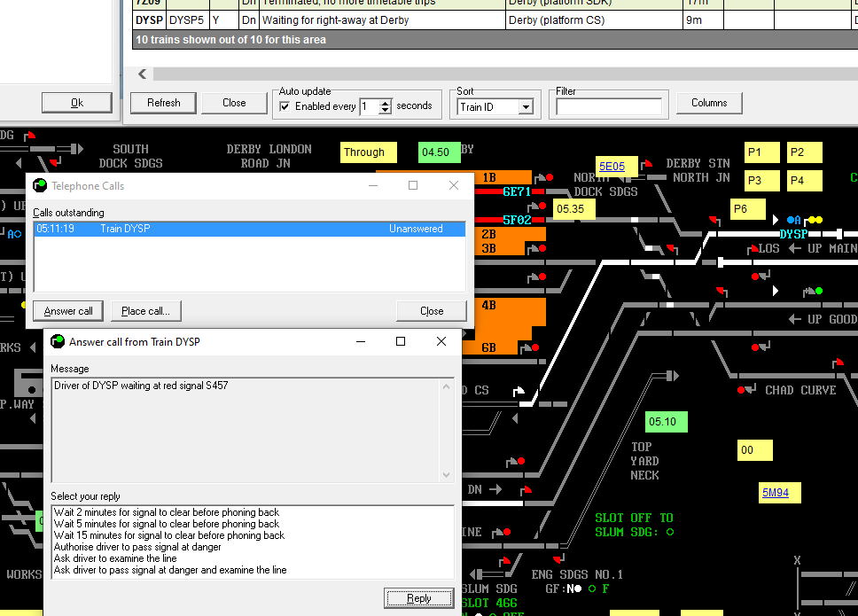Screen dimensions: 858x616
Task: Click the green signal above UP GOODS line
Action: point(819,291)
